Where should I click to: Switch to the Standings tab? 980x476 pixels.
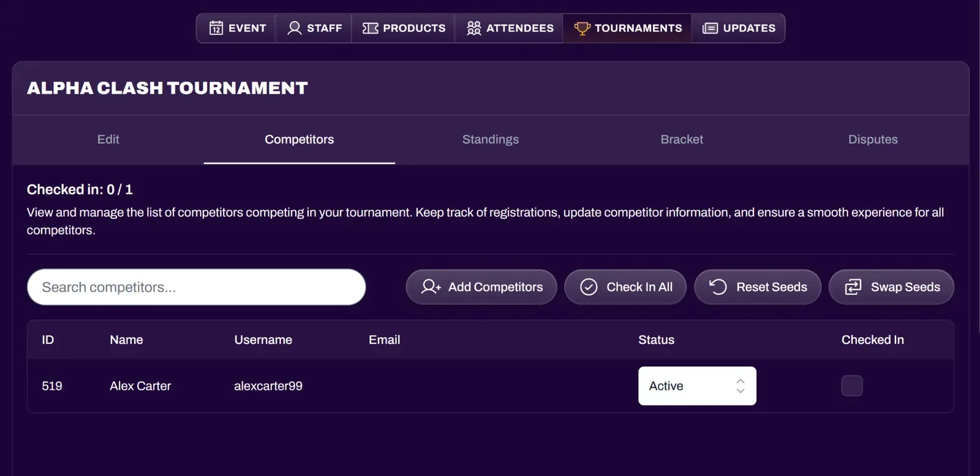point(490,140)
